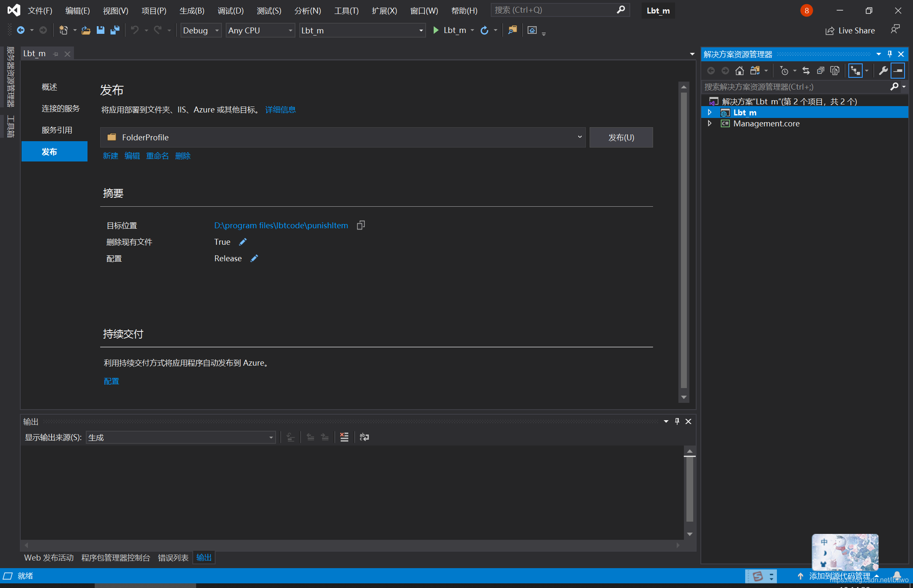Pin the Lbt_m document tab
The image size is (913, 588).
point(56,54)
